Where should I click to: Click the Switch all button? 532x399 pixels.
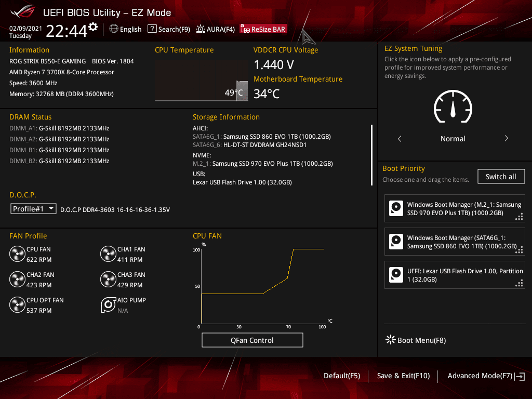point(501,177)
